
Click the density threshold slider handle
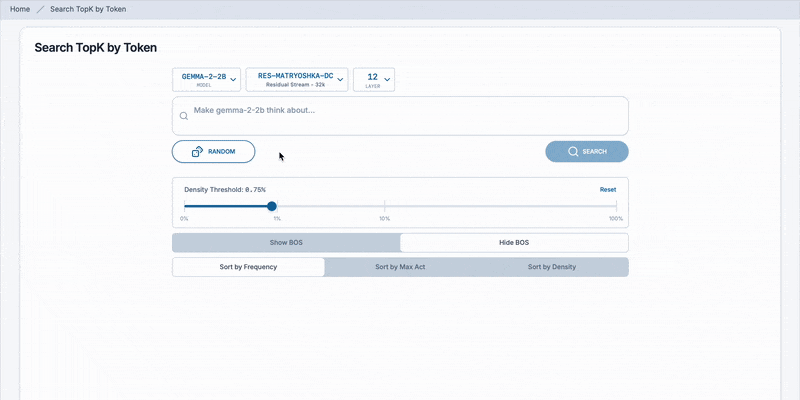[x=272, y=206]
